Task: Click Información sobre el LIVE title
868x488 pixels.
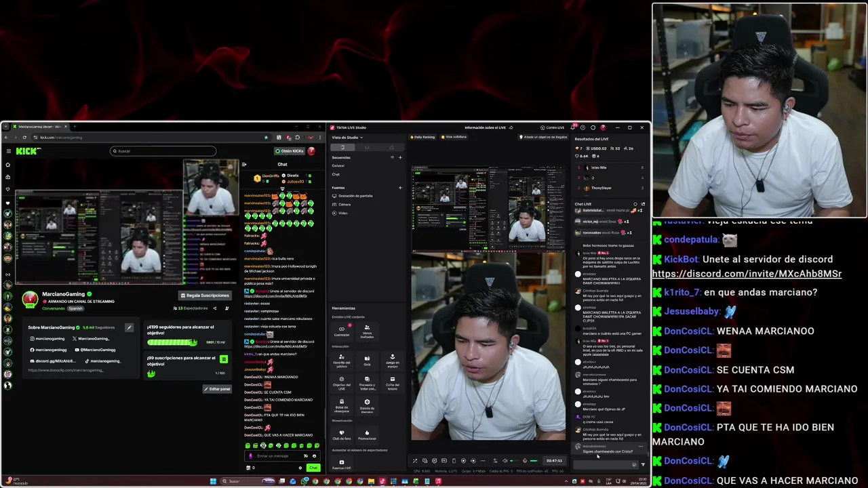Action: (486, 127)
